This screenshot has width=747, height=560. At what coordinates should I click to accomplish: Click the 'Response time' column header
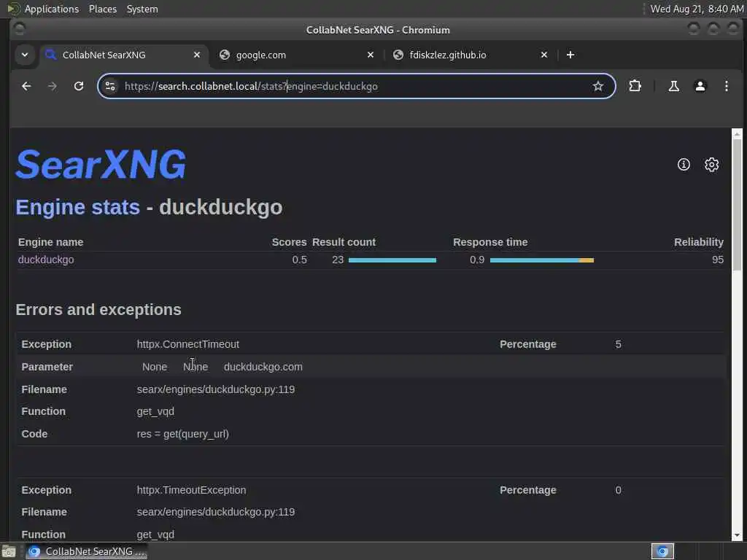coord(490,242)
